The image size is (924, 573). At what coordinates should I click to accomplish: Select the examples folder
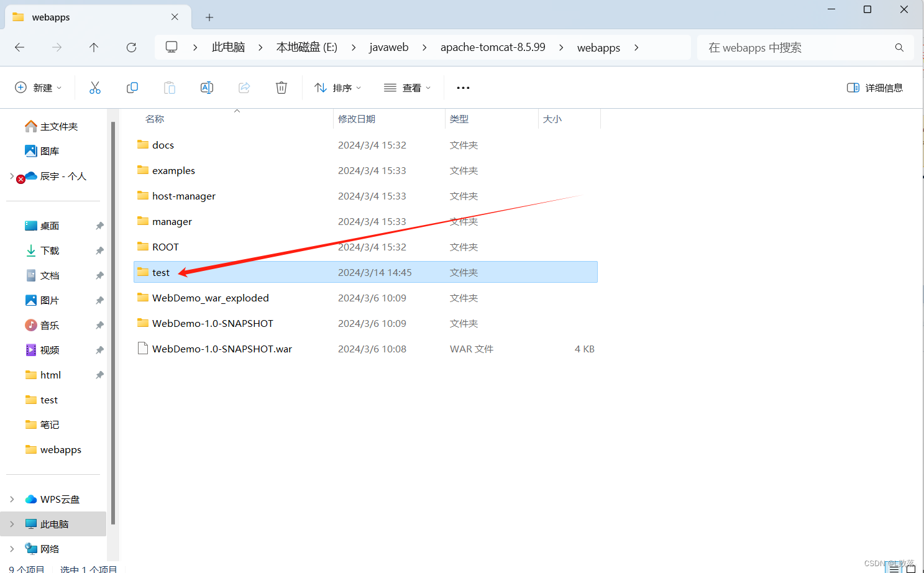point(365,170)
